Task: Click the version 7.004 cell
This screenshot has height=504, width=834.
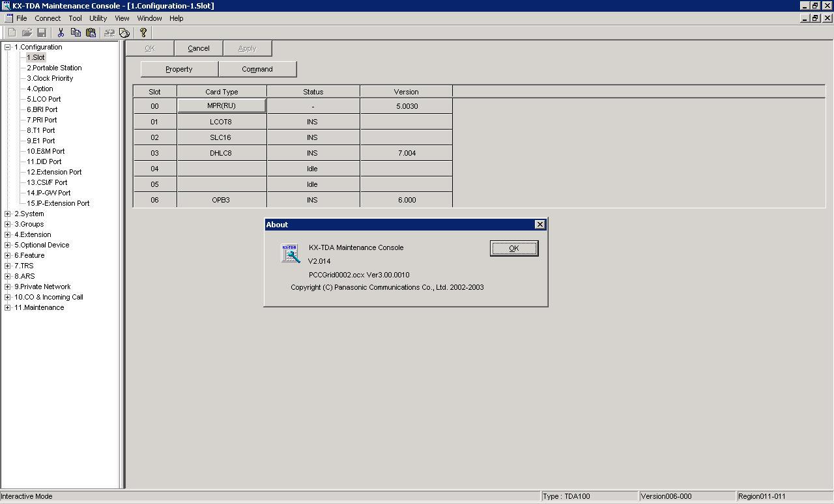Action: click(406, 153)
